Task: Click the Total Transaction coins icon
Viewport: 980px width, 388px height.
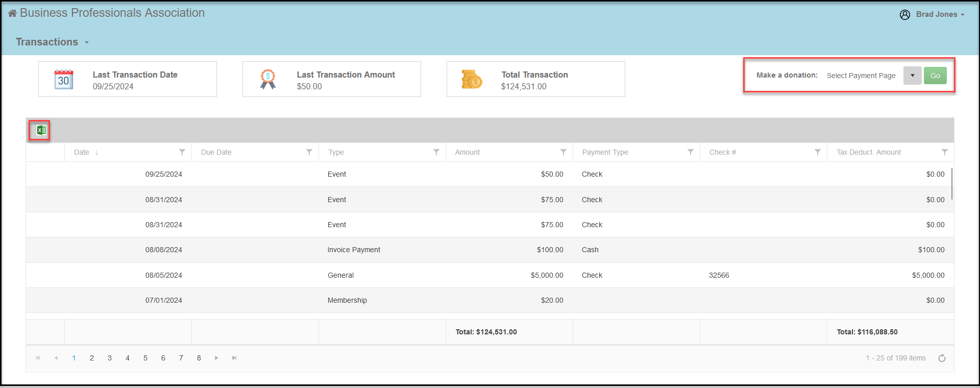Action: 472,79
